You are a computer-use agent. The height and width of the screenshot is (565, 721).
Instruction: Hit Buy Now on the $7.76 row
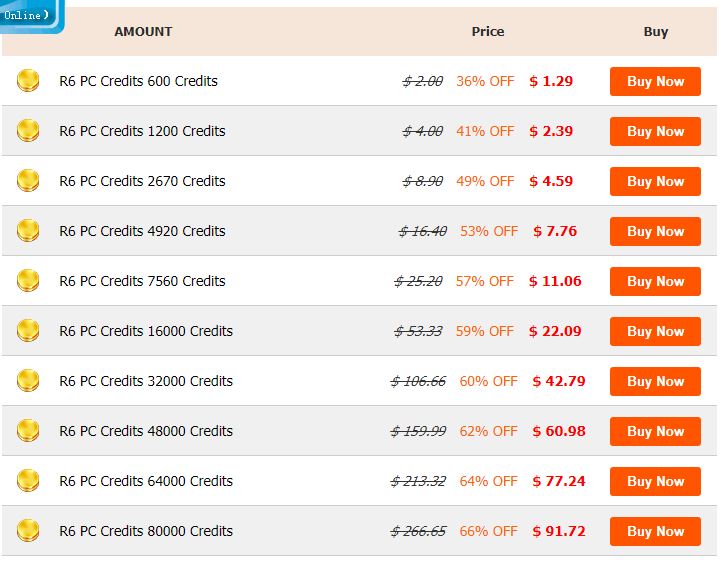point(655,232)
